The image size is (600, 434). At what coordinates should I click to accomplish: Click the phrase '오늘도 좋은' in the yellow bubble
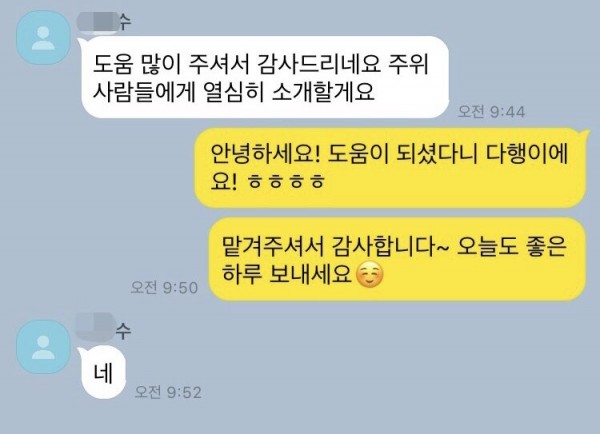click(x=512, y=247)
